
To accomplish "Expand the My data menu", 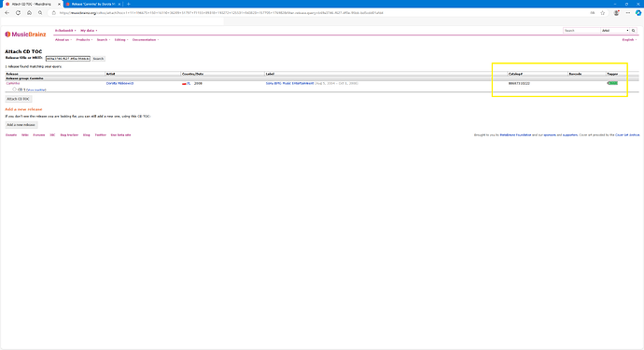I will click(x=89, y=31).
